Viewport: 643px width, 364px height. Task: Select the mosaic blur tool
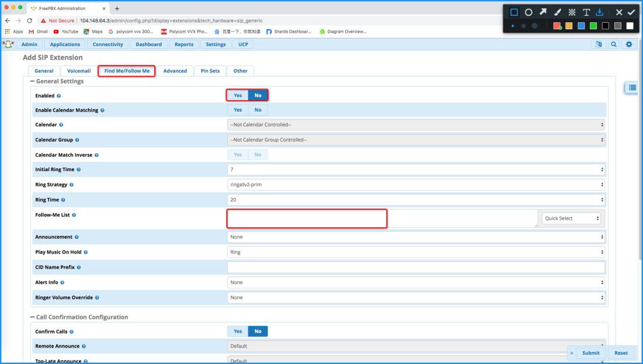click(572, 12)
